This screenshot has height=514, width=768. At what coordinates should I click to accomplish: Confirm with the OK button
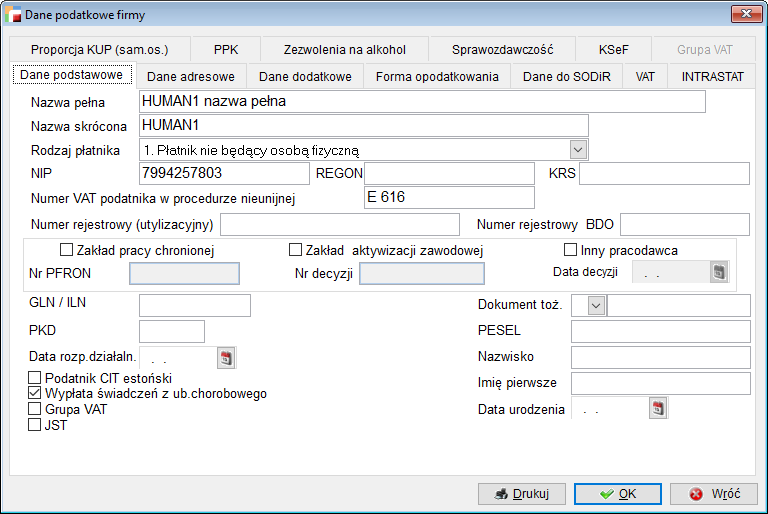[x=618, y=494]
